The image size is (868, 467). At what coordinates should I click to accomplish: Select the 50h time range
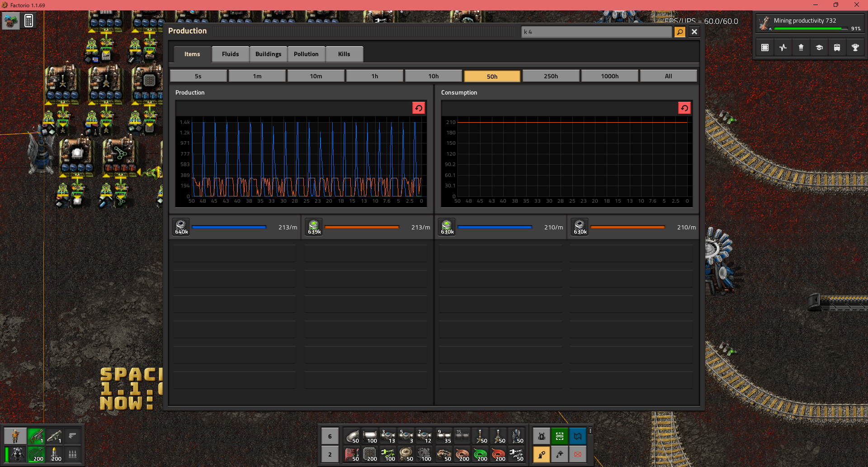(x=492, y=76)
